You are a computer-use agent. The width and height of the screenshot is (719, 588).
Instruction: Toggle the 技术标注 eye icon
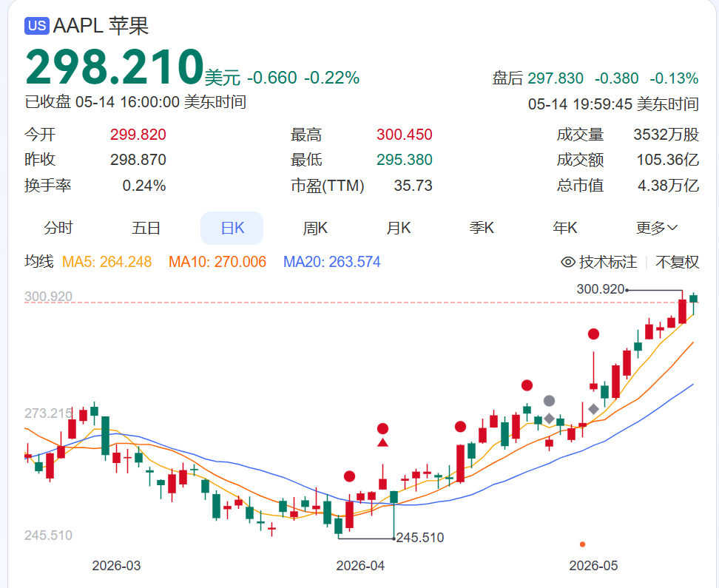pos(567,262)
